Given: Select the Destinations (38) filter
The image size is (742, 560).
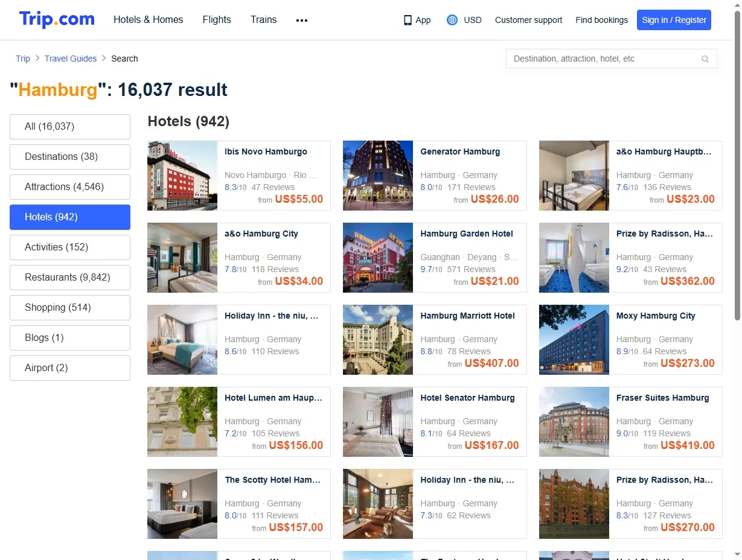Looking at the screenshot, I should pos(70,157).
